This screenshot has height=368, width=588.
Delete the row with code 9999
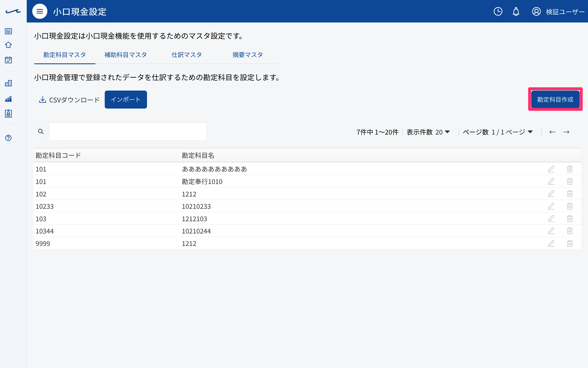[x=570, y=243]
